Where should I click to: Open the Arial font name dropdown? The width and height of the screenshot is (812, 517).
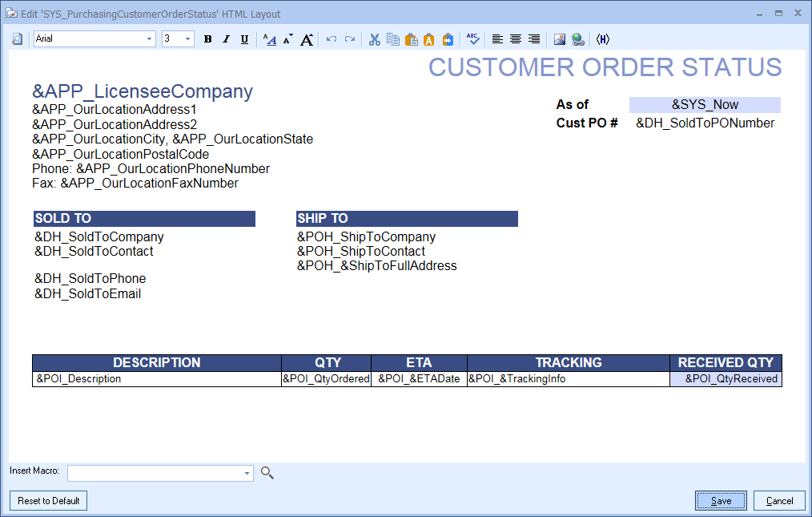[x=149, y=39]
